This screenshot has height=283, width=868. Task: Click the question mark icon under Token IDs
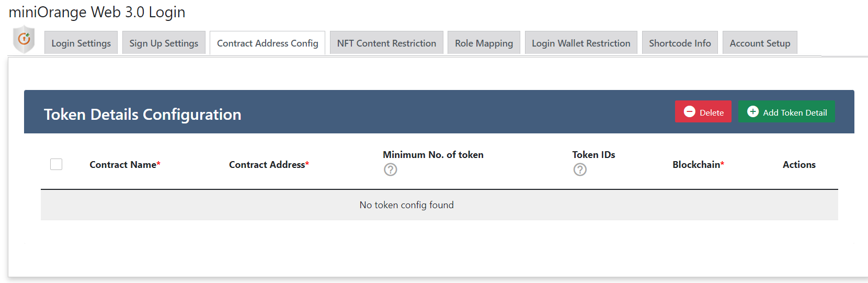[580, 169]
